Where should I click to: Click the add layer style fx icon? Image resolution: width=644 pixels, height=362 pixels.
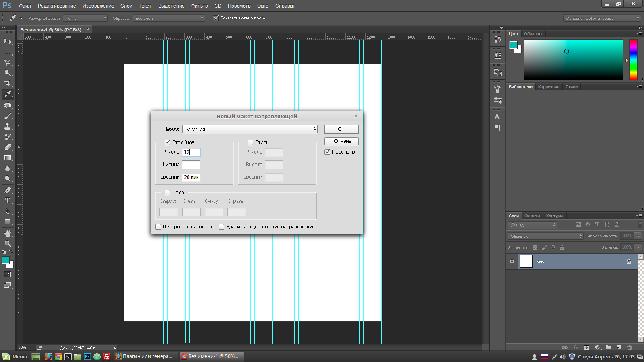(576, 348)
